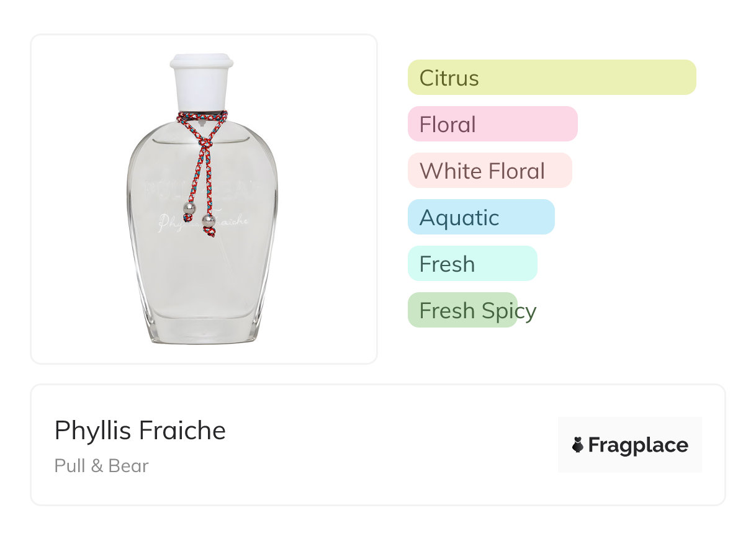Click the left silver bead on the cord
Viewport: 756px width, 536px height.
click(189, 208)
